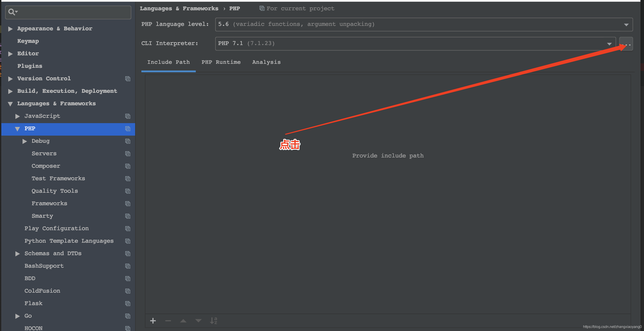Select Quality Tools in the settings tree
This screenshot has width=644, height=331.
pos(54,191)
